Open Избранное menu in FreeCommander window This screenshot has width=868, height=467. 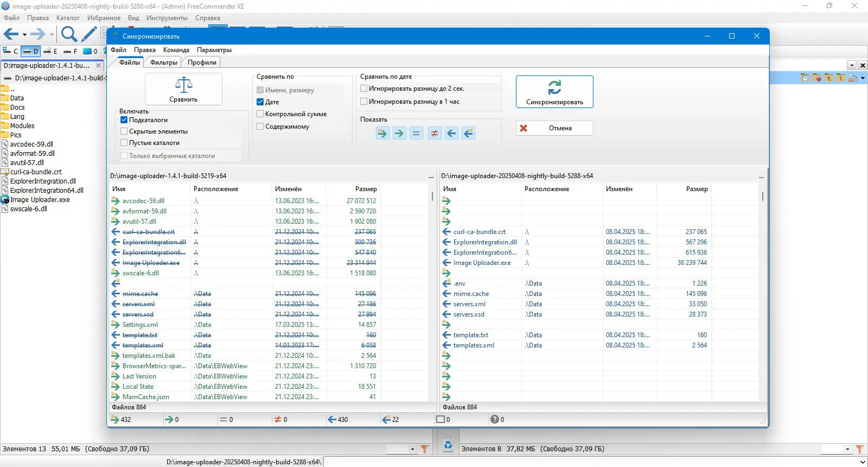104,18
